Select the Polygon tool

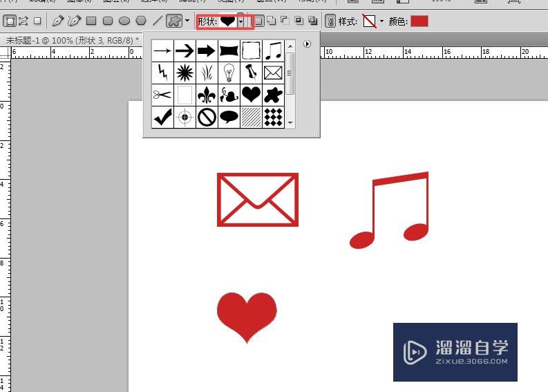[141, 21]
